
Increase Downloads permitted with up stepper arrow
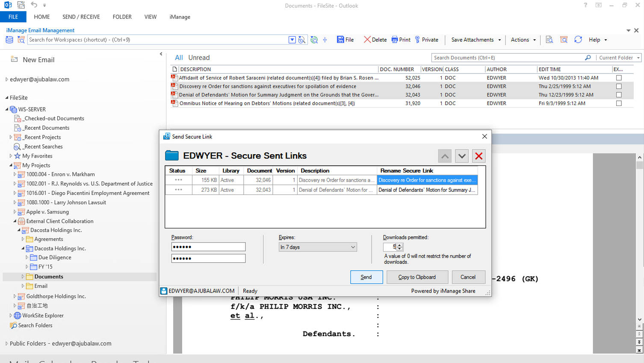400,245
